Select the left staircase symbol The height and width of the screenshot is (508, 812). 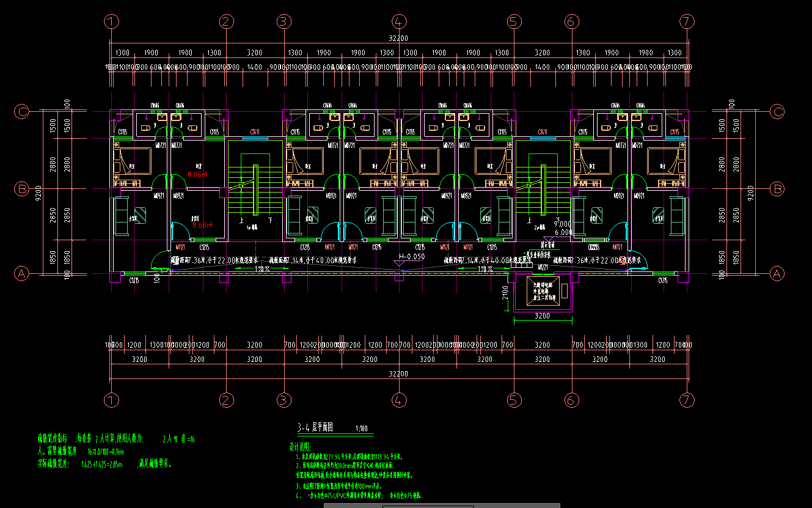[255, 189]
